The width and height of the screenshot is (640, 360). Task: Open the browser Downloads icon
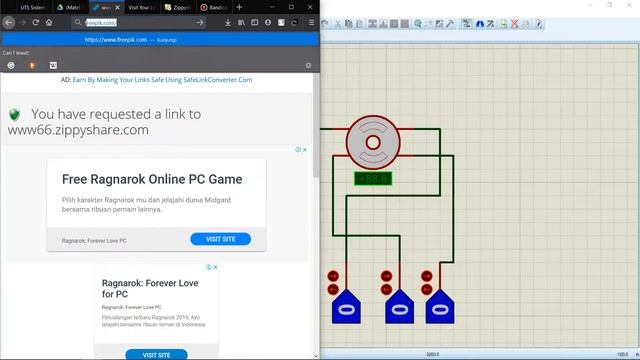[228, 22]
